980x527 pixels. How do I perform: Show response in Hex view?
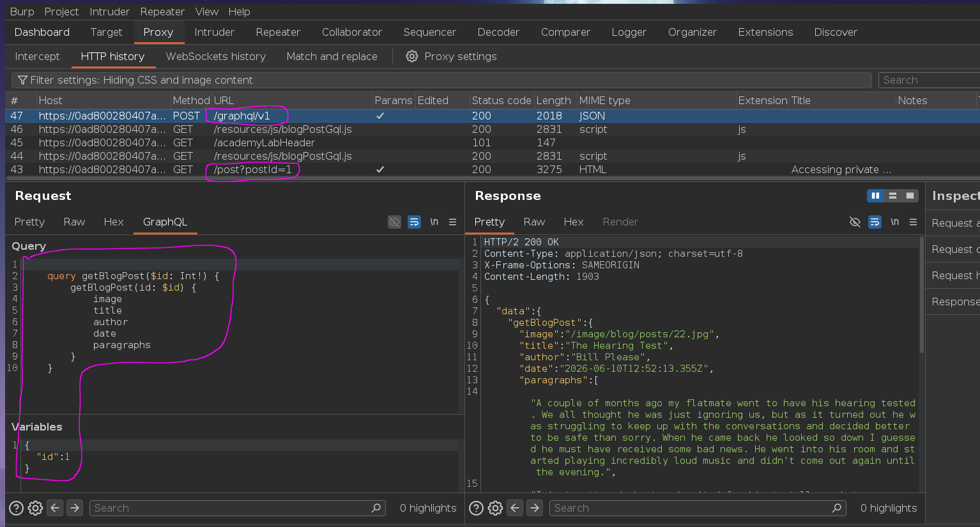[574, 222]
